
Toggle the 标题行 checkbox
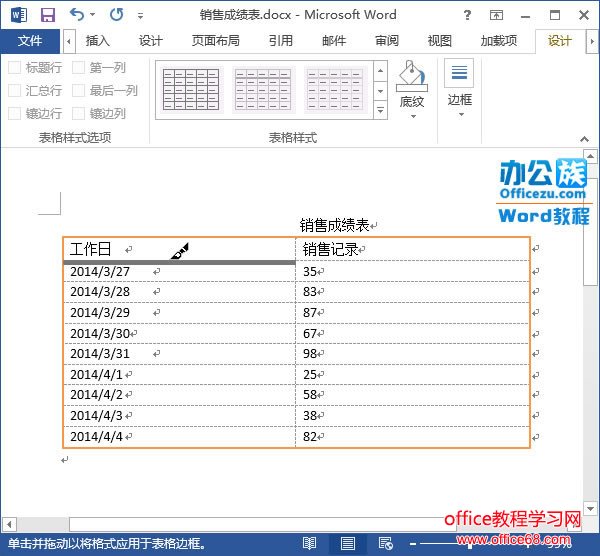pyautogui.click(x=15, y=68)
